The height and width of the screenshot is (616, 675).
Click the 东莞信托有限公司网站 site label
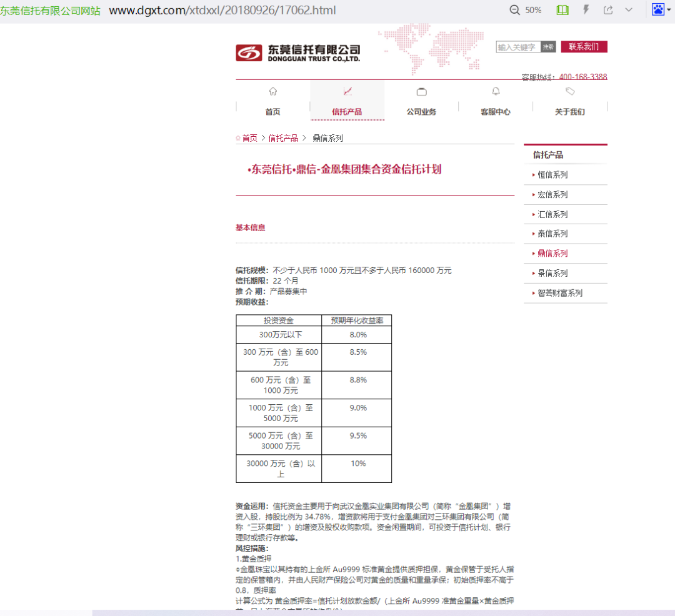pos(50,11)
